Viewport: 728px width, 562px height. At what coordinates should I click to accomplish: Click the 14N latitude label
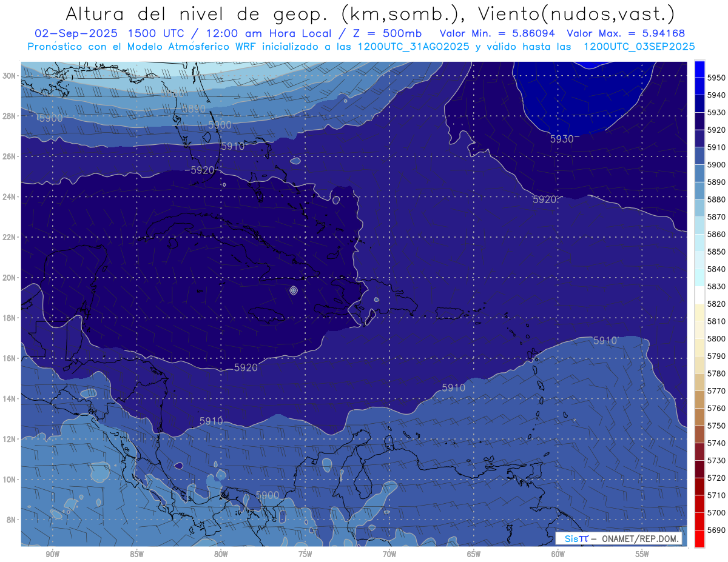(9, 399)
